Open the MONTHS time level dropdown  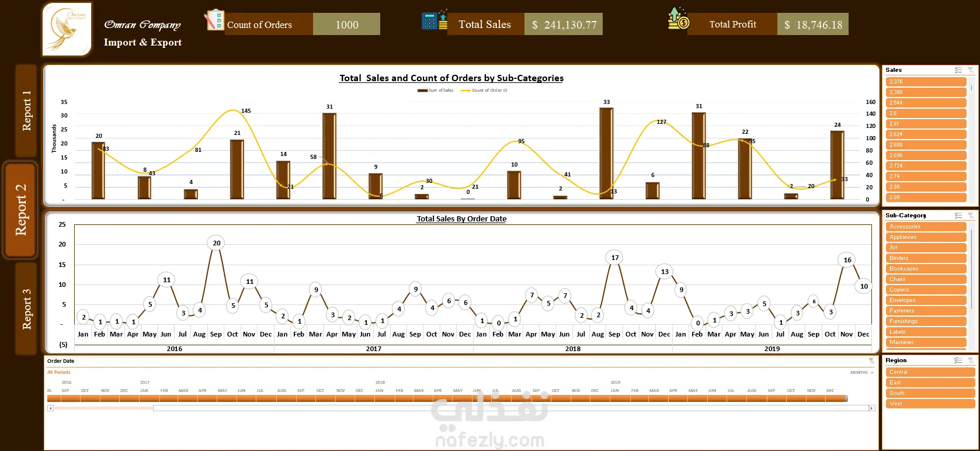862,373
